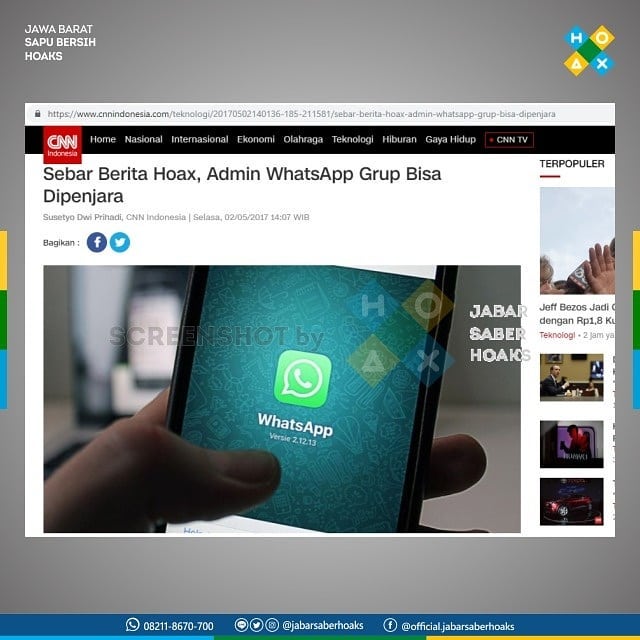
Task: Click the Instagram icon in footer
Action: pos(272,625)
